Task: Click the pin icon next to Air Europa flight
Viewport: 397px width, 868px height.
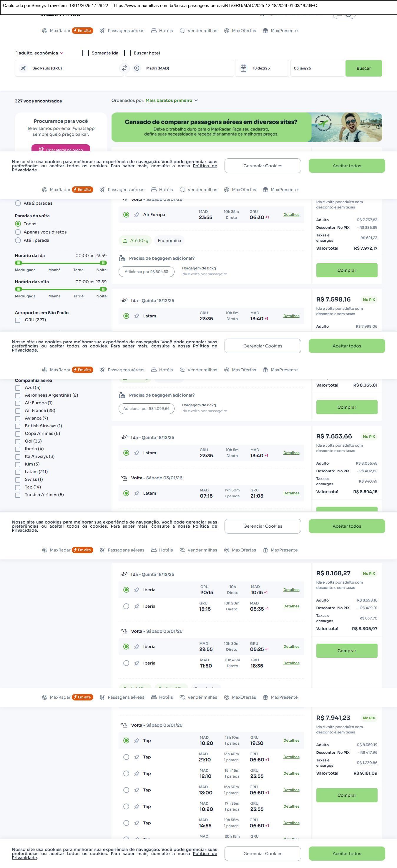Action: (137, 215)
